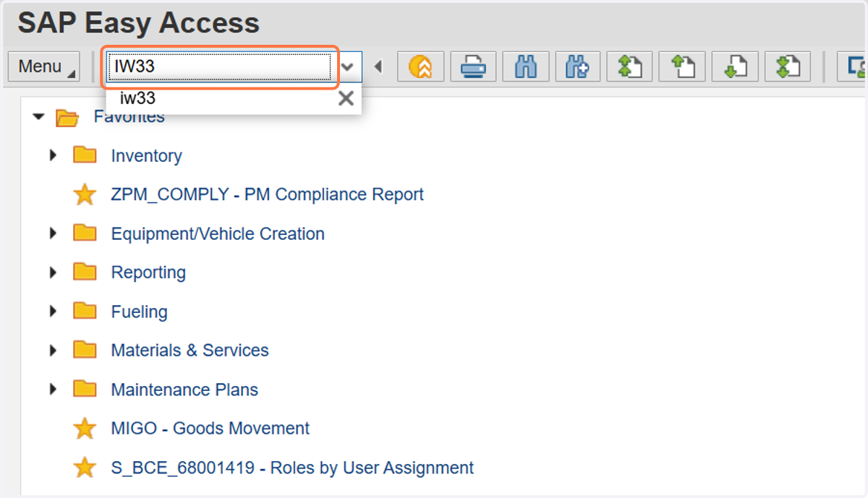
Task: Click the Print icon
Action: point(473,67)
